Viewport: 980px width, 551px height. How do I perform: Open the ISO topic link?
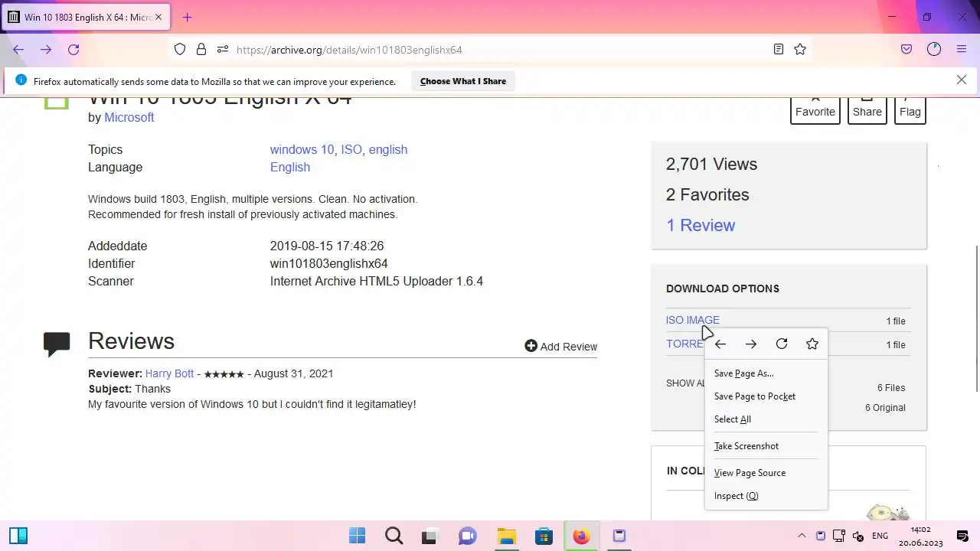click(351, 149)
